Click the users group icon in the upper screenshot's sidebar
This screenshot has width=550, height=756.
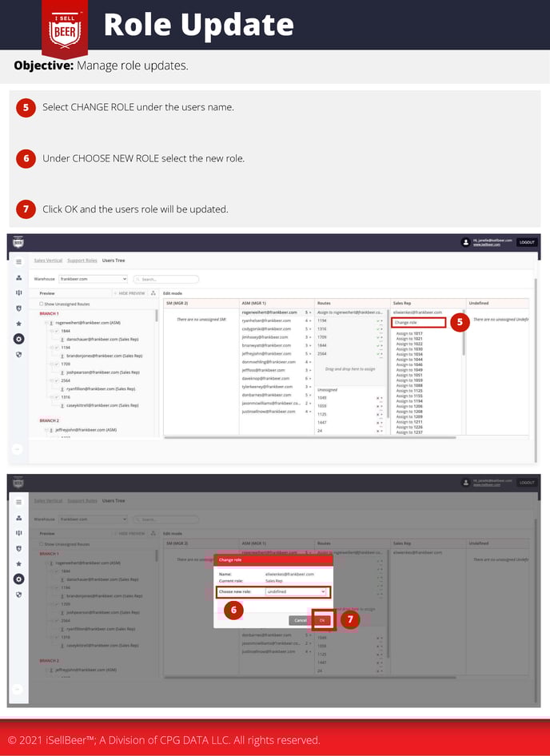(18, 277)
